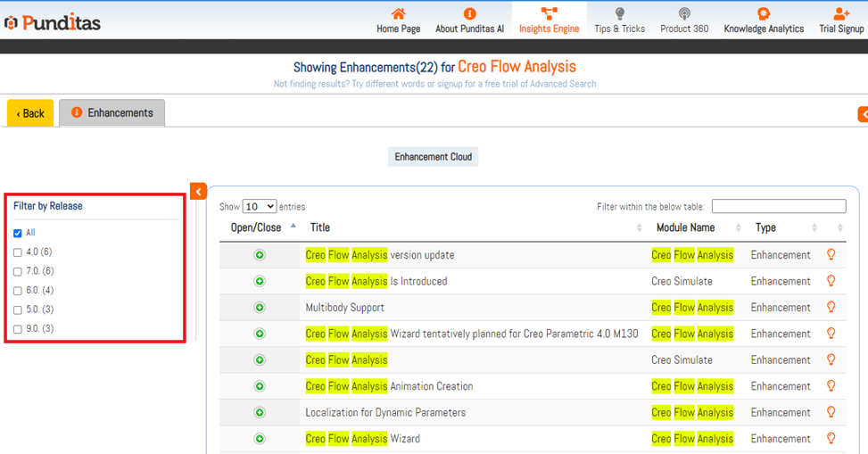Click the Punditas logo icon

tap(12, 23)
